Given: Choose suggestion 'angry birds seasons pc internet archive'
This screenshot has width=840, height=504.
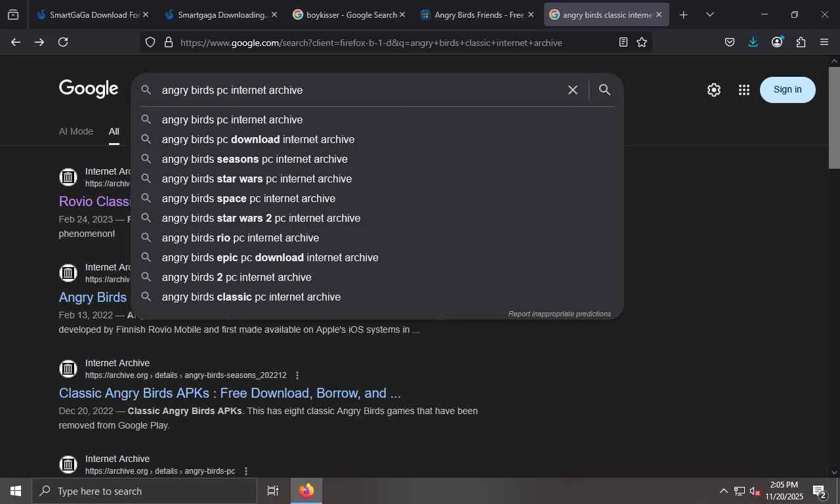Looking at the screenshot, I should click(377, 159).
